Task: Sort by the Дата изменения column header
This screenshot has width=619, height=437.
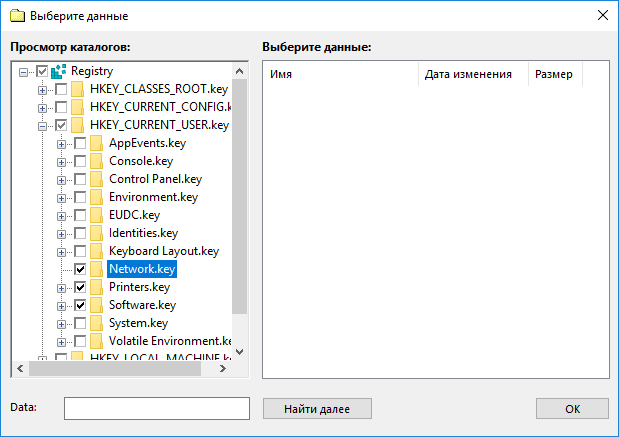Action: (473, 74)
